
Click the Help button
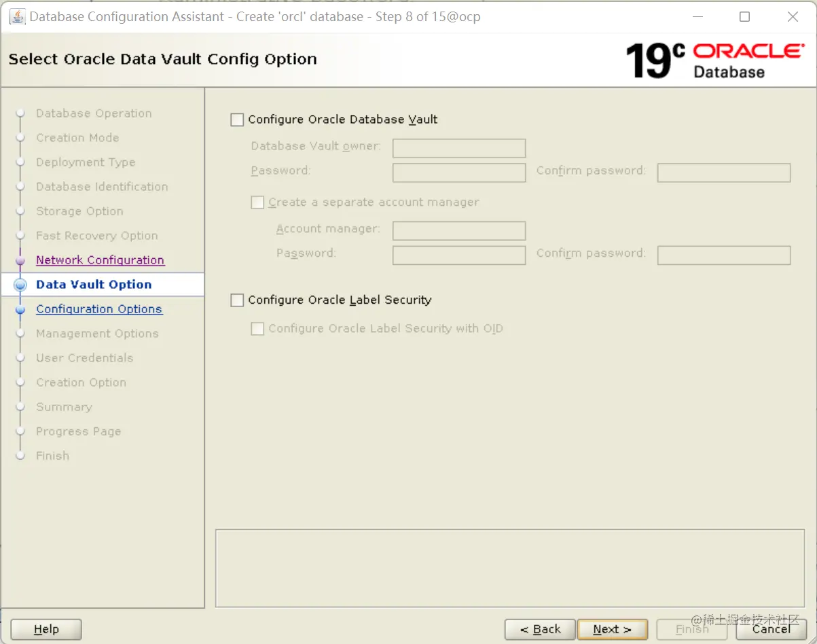[46, 630]
